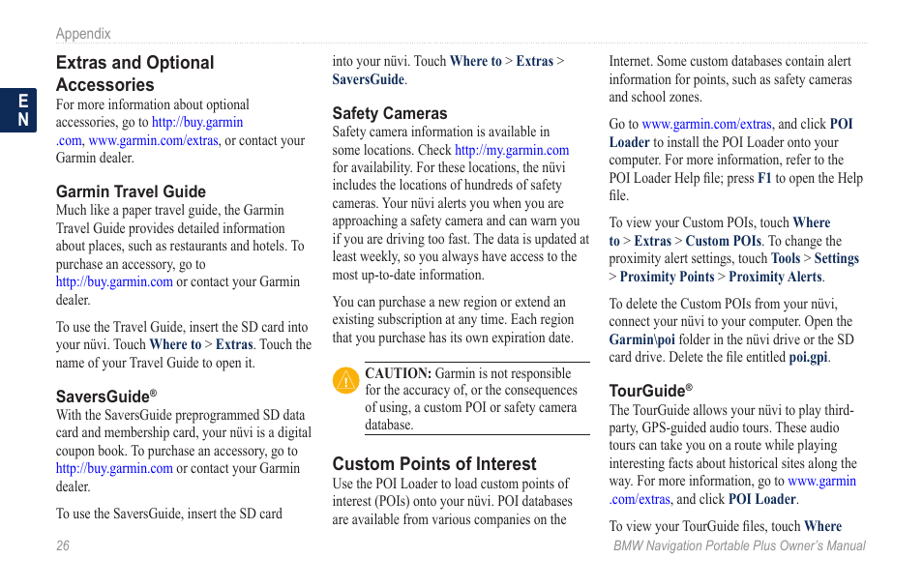
Task: Click bold 'Settings' in proximity alert sentence
Action: (837, 258)
